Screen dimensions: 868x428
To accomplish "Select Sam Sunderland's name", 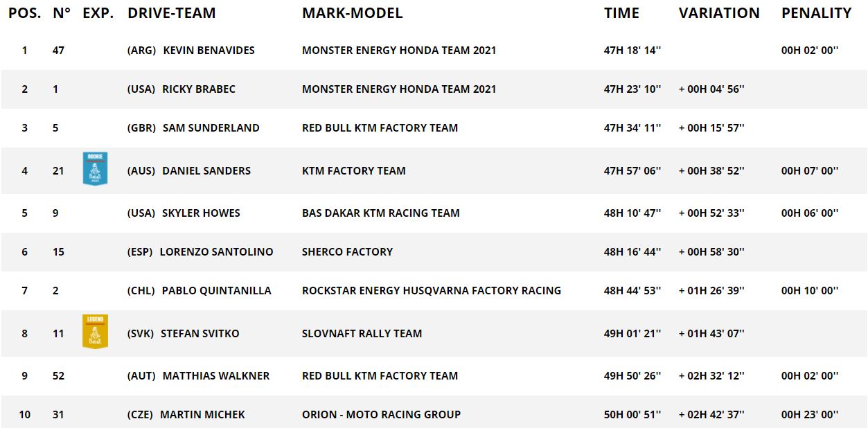I will (211, 128).
